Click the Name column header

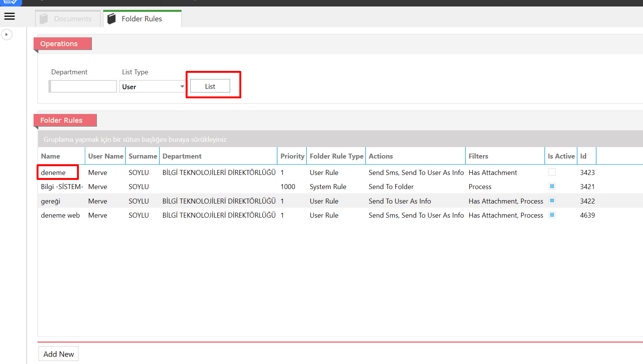(x=51, y=156)
